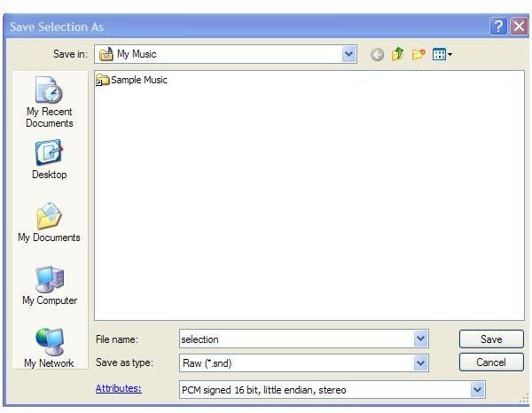This screenshot has width=532, height=413.
Task: Go back using the Back arrow icon
Action: click(377, 54)
